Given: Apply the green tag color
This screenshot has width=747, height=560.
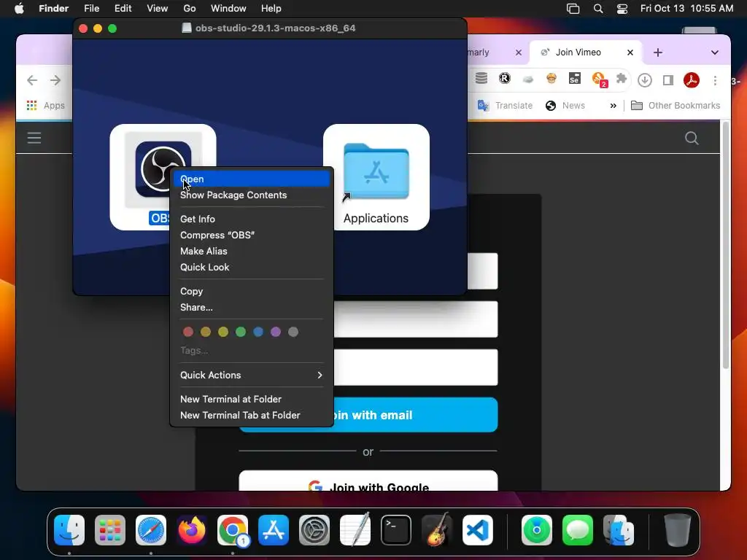Looking at the screenshot, I should click(241, 332).
